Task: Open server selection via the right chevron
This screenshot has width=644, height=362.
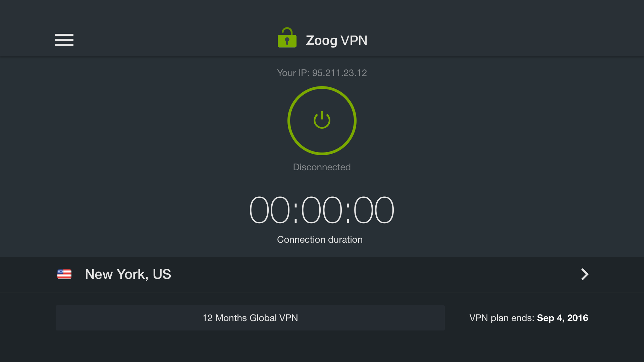Action: (x=584, y=274)
